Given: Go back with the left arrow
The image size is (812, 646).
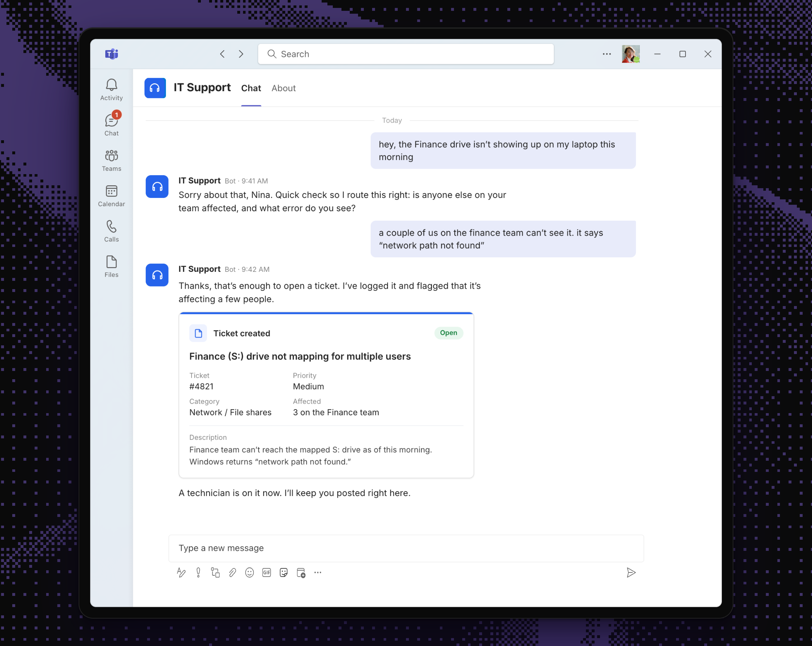Looking at the screenshot, I should (222, 54).
